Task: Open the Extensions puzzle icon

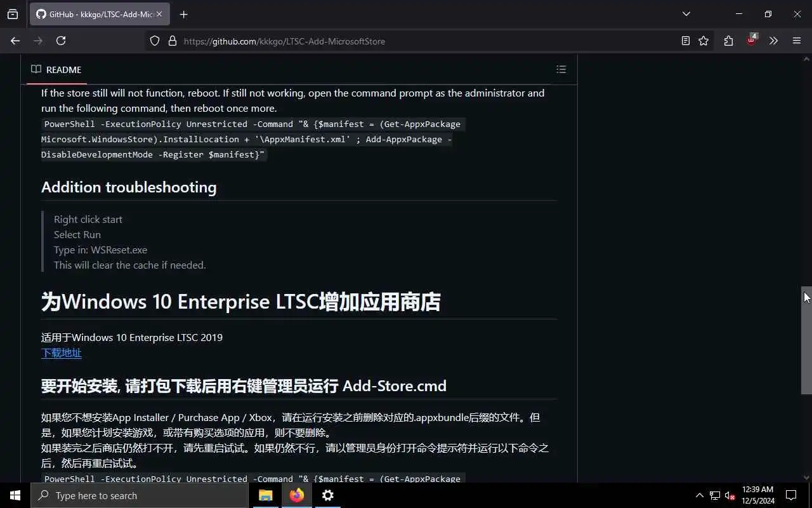Action: [728, 41]
